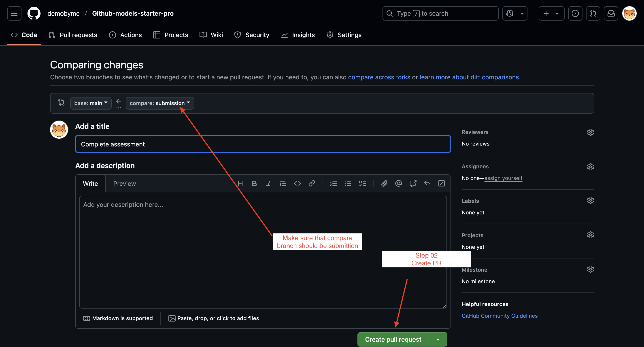
Task: Click Paste, drop, or click to add files
Action: pos(214,318)
